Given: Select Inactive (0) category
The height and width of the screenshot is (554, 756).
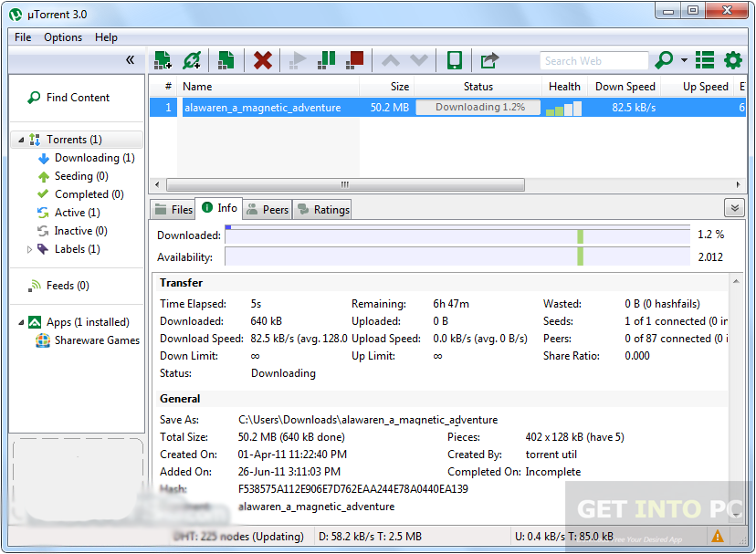Looking at the screenshot, I should [x=72, y=231].
